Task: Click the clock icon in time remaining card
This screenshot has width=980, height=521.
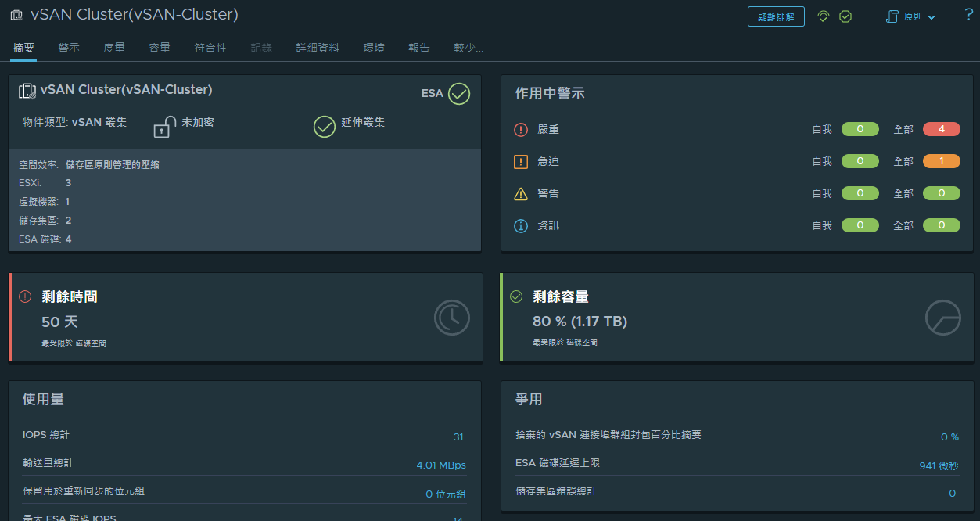Action: pos(452,318)
